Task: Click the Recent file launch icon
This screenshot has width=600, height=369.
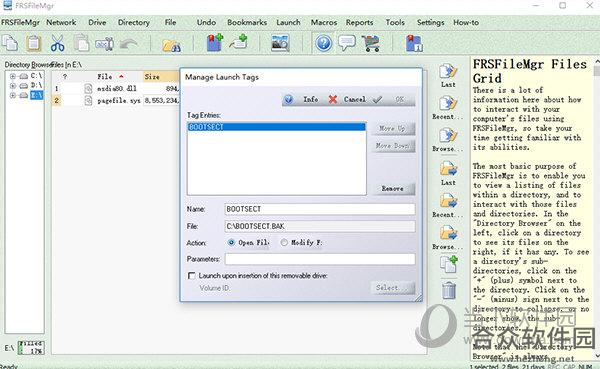Action: click(448, 104)
